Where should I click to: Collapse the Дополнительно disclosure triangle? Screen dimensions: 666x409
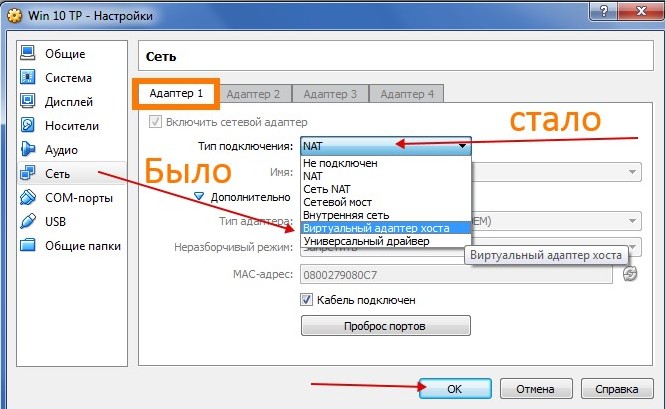[199, 197]
